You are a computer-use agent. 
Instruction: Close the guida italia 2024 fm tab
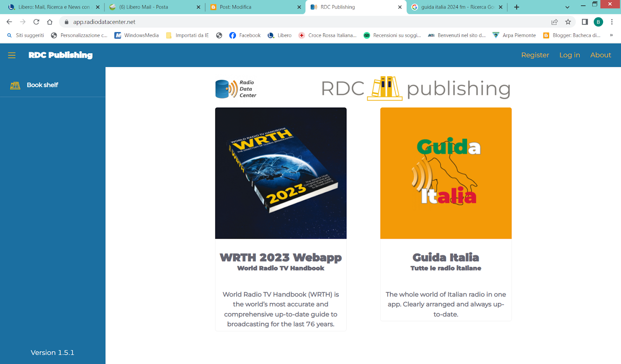coord(501,7)
